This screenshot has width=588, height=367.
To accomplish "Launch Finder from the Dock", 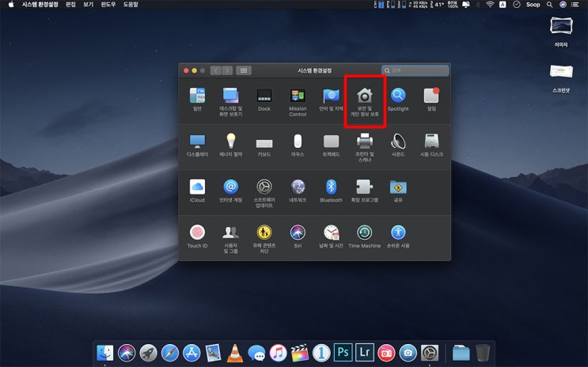I will [105, 353].
